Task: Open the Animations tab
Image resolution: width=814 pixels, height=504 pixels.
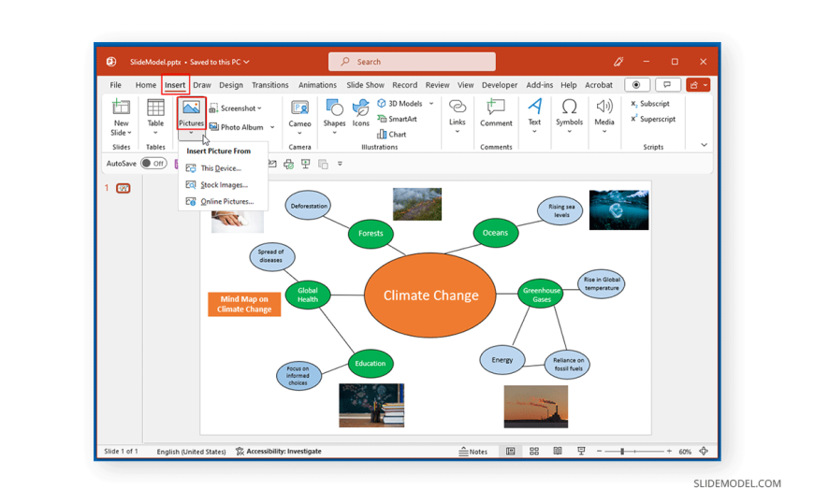Action: pos(317,85)
